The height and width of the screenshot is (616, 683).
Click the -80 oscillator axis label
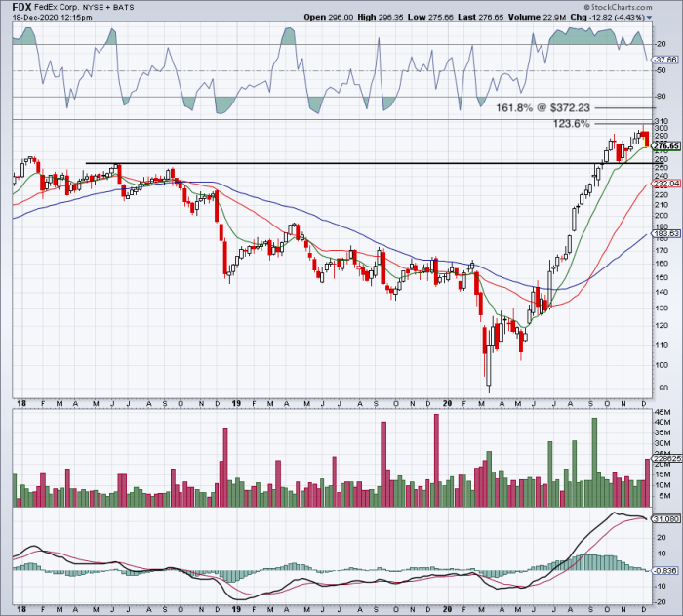point(661,97)
